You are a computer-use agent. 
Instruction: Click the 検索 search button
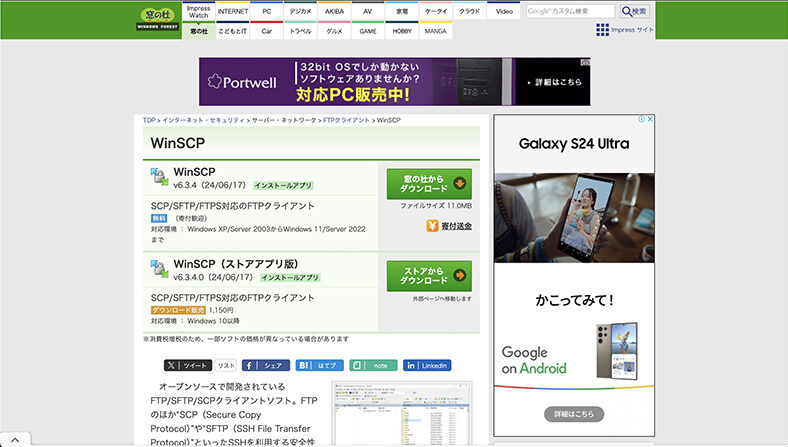[634, 11]
